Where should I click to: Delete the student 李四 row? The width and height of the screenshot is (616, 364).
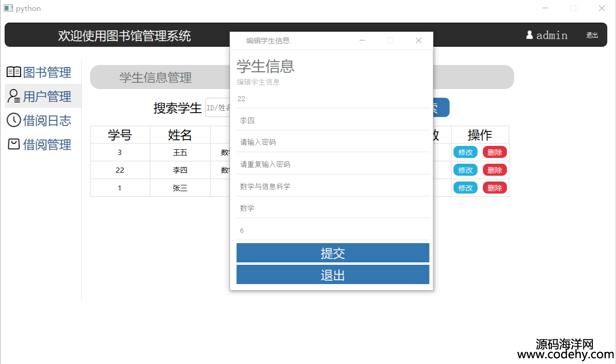(x=495, y=170)
